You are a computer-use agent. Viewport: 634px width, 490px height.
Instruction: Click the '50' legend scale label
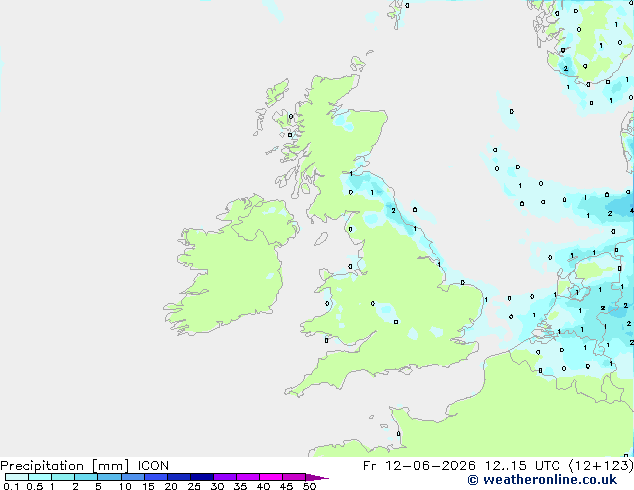coord(309,486)
